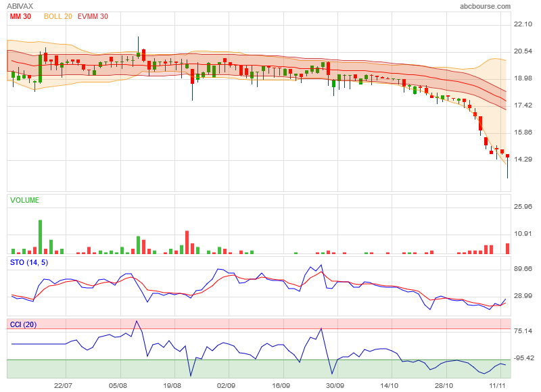Viewport: 541px width, 392px height.
Task: Click the 17.42 price axis value
Action: coord(523,105)
